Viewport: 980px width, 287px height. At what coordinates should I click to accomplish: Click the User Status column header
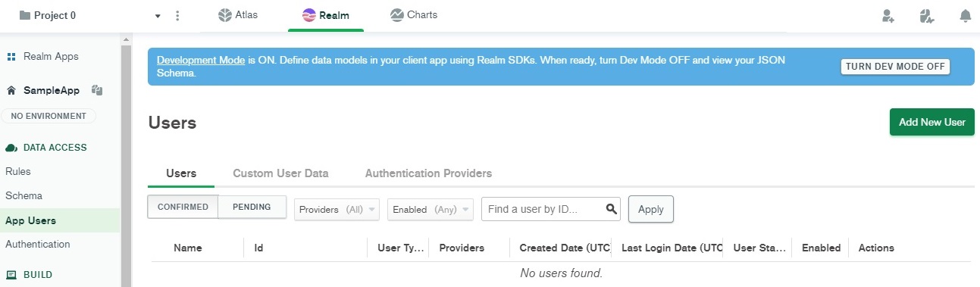point(759,248)
